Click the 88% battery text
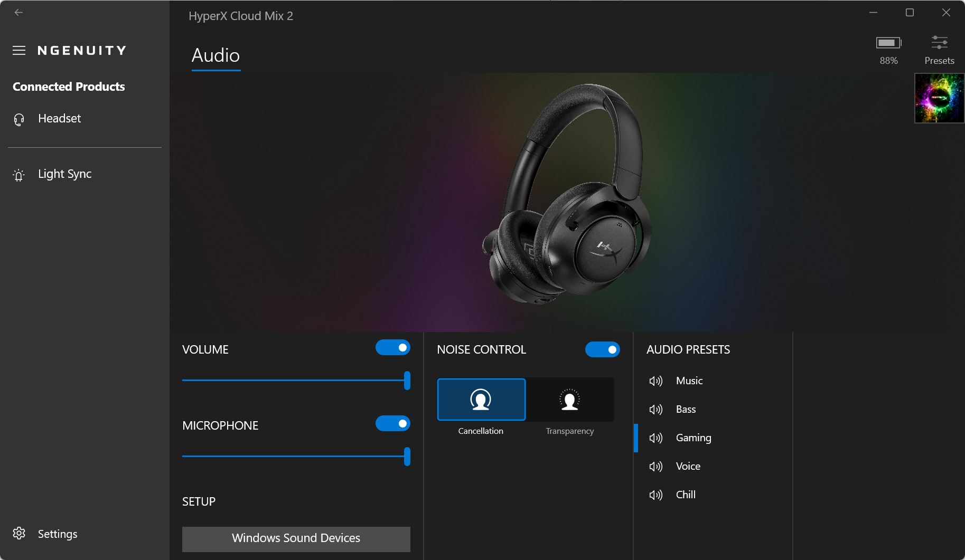Viewport: 965px width, 560px height. 889,61
